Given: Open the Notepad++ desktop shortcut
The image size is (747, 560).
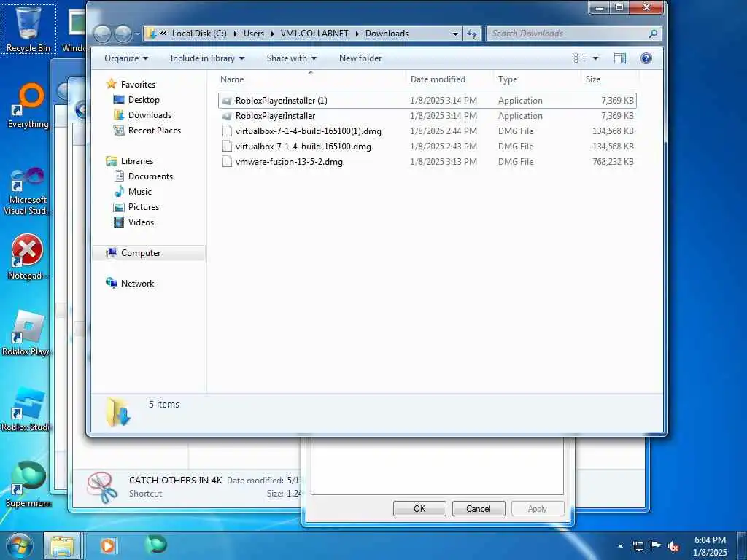Looking at the screenshot, I should [27, 257].
